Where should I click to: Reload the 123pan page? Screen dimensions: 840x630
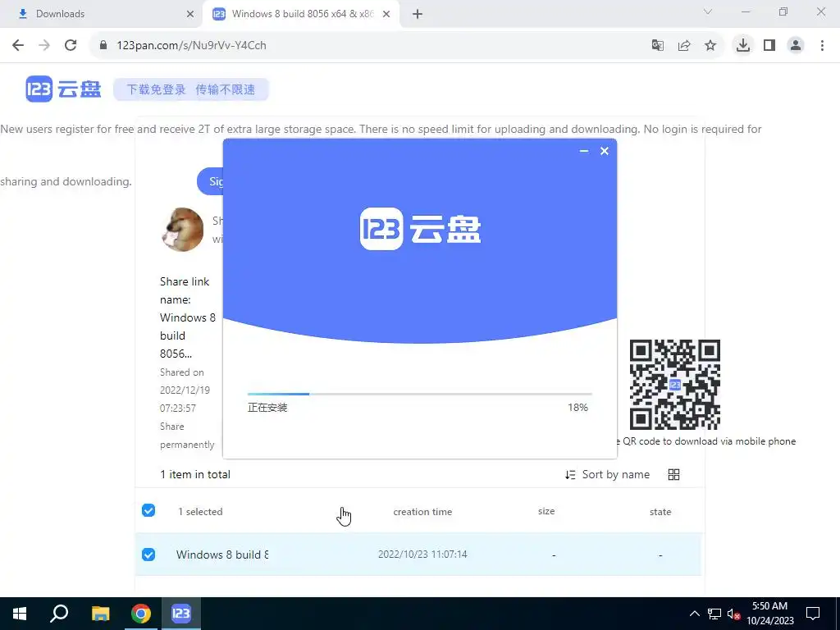71,45
